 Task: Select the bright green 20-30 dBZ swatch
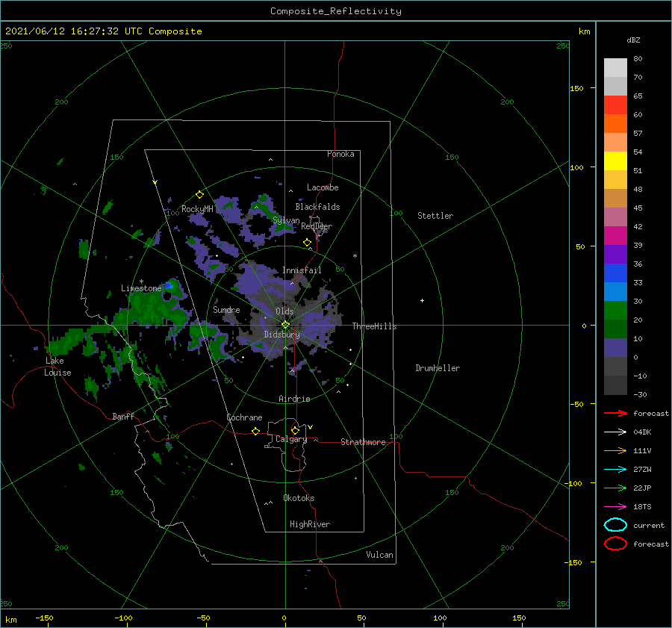pos(615,311)
